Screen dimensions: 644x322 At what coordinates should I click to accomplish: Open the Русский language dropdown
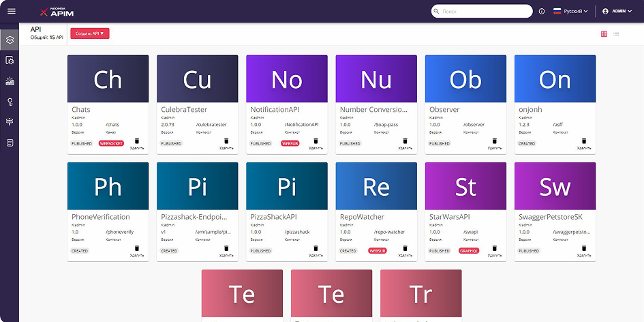pos(570,11)
